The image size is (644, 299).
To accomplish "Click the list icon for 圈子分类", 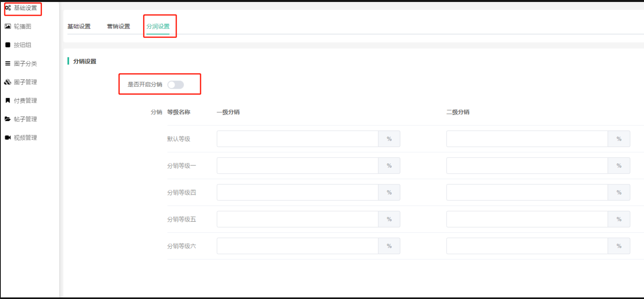I will pyautogui.click(x=8, y=63).
